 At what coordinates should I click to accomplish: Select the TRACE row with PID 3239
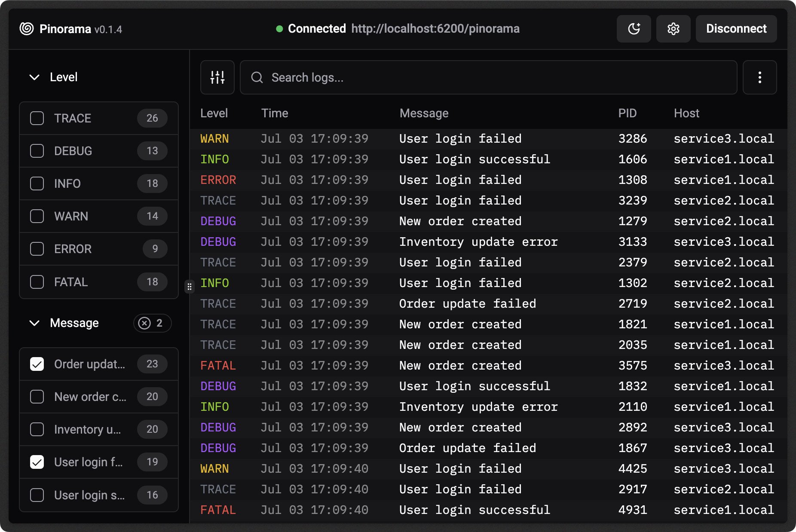click(x=489, y=201)
